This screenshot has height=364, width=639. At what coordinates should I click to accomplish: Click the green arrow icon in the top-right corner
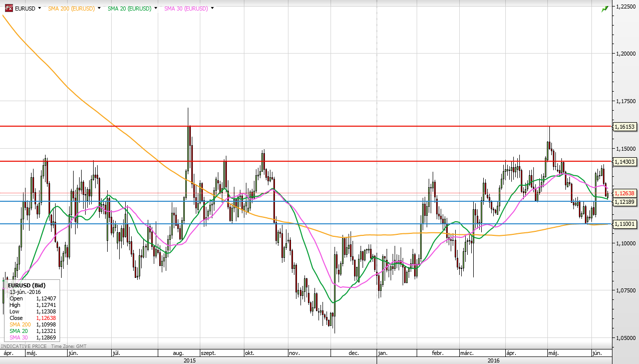[605, 9]
